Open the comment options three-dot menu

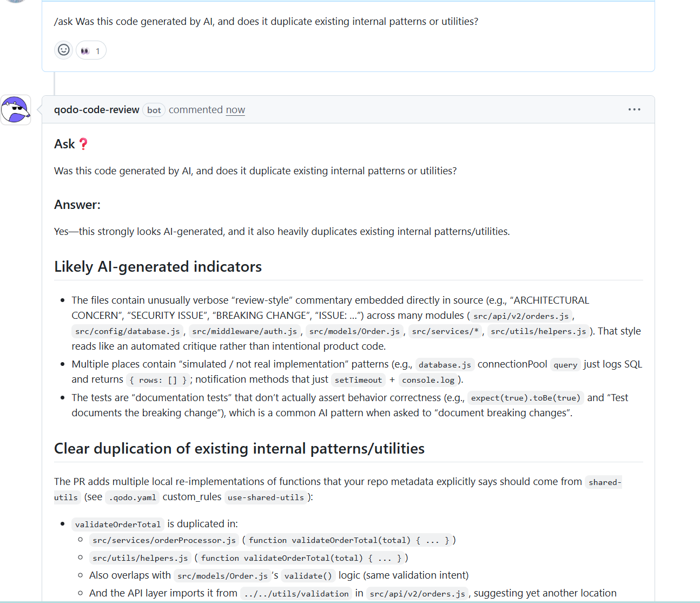click(x=634, y=109)
